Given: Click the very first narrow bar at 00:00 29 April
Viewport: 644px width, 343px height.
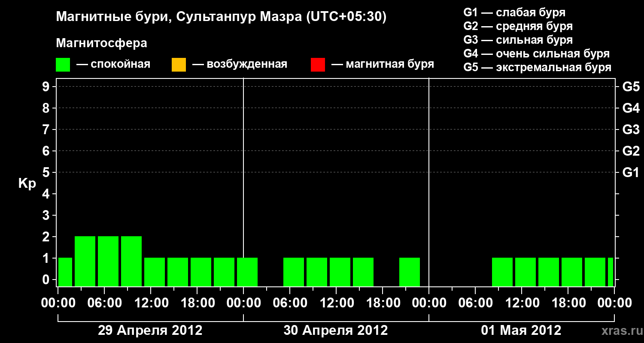Looking at the screenshot, I should coord(65,272).
